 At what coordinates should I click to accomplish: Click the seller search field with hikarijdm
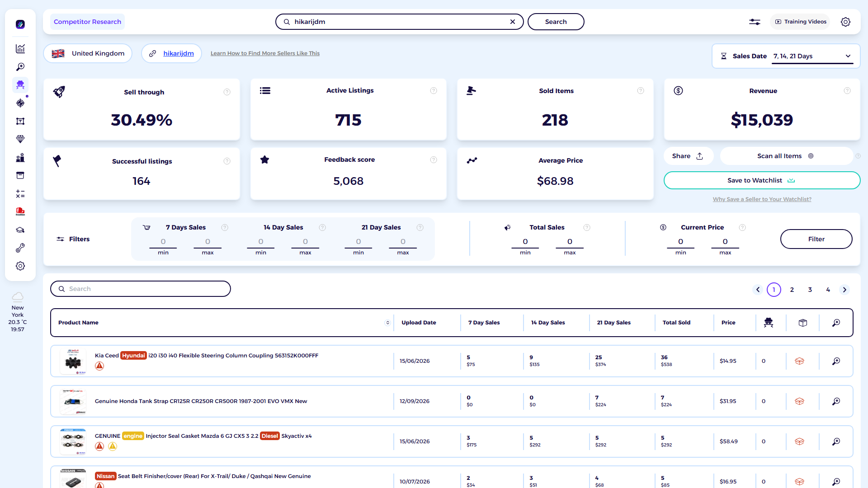pos(399,22)
